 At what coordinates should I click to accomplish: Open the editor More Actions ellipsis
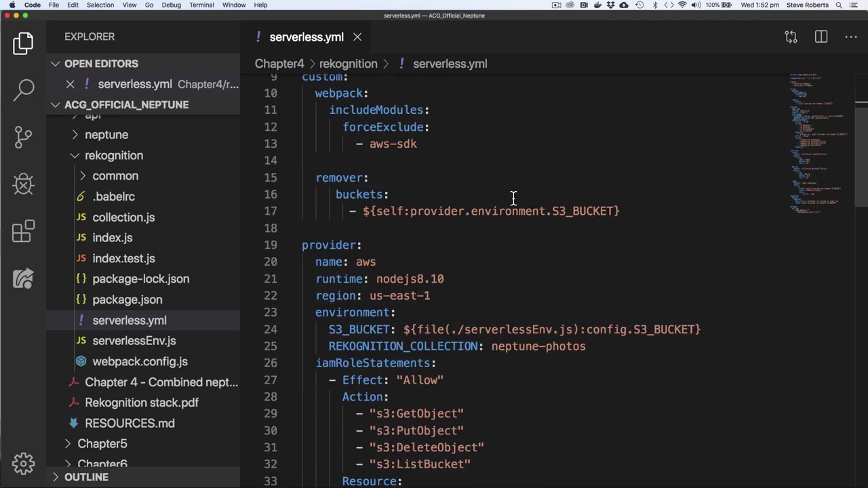851,37
